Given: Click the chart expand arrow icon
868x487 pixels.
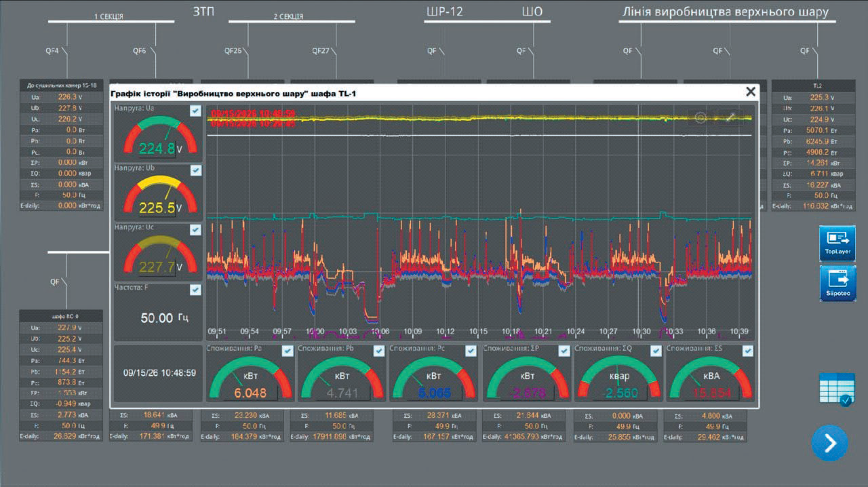Looking at the screenshot, I should click(732, 117).
